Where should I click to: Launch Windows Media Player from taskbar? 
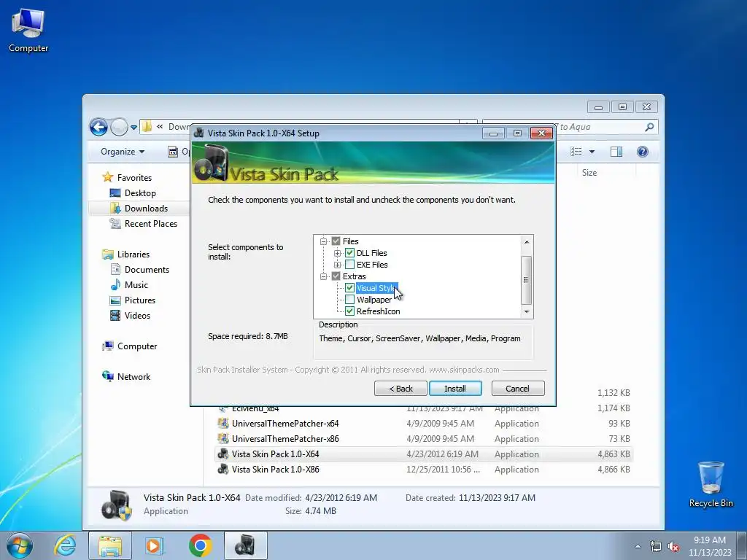(x=155, y=545)
